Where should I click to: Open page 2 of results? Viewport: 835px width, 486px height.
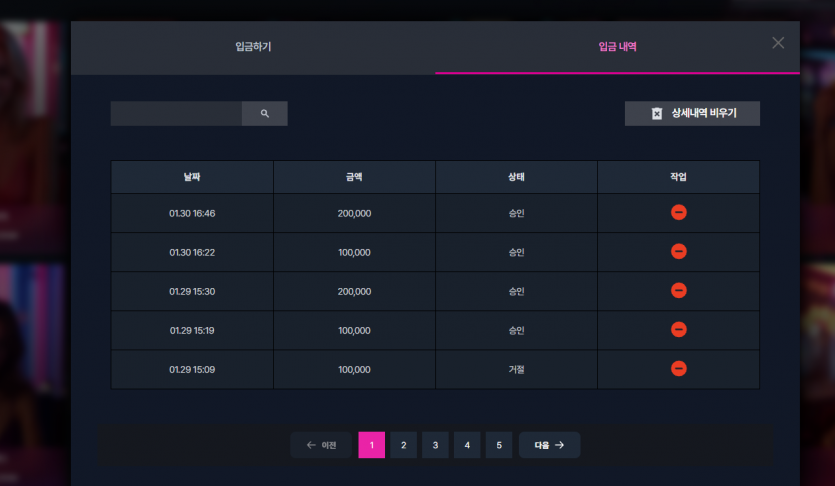(404, 445)
